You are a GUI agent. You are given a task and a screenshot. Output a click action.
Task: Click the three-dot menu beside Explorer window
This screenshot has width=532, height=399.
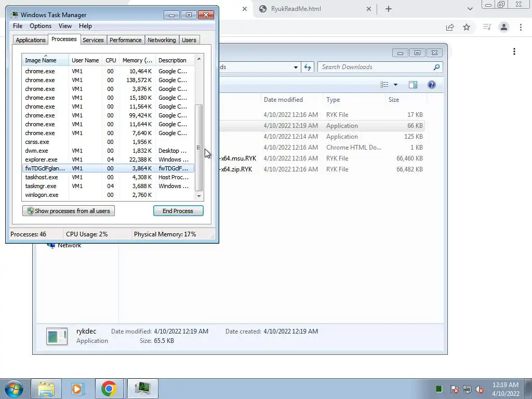pyautogui.click(x=514, y=51)
